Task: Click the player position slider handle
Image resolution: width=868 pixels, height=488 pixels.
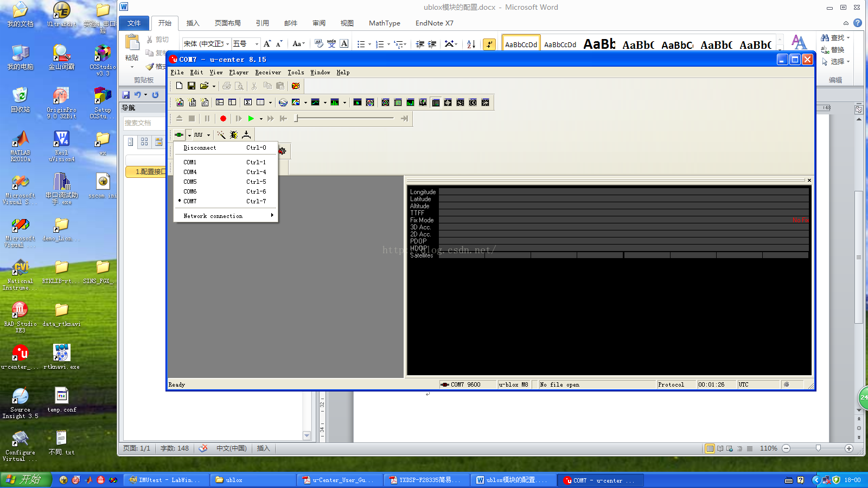Action: point(296,118)
